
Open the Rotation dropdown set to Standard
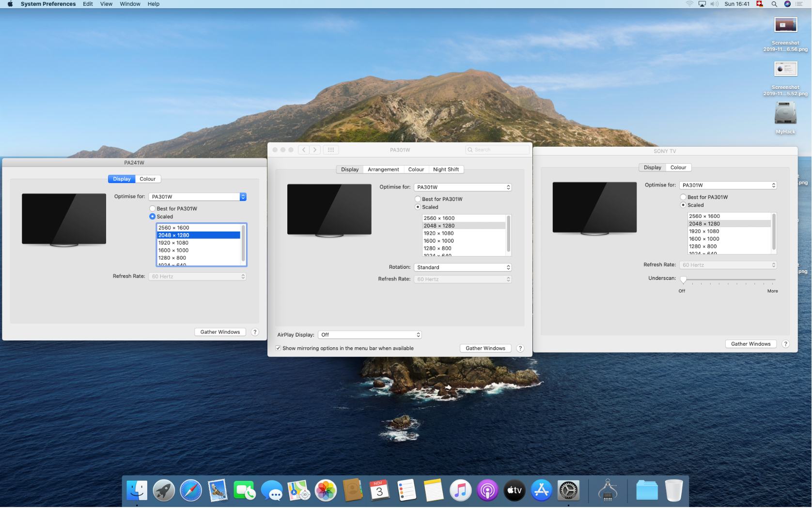pyautogui.click(x=463, y=268)
